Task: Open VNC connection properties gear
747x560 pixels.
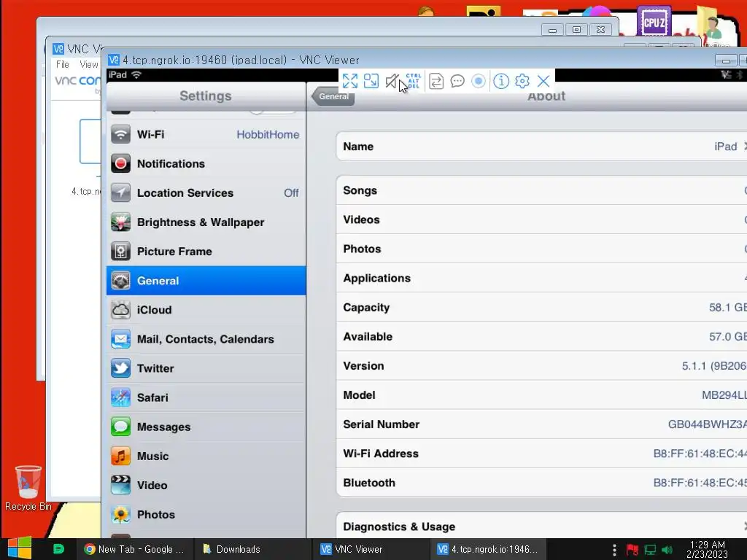Action: 522,81
